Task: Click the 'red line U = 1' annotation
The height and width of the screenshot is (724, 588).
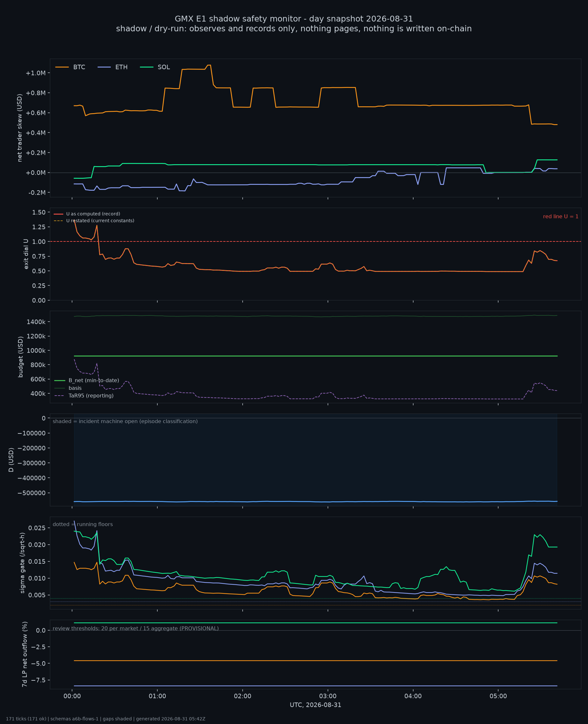Action: [x=561, y=217]
